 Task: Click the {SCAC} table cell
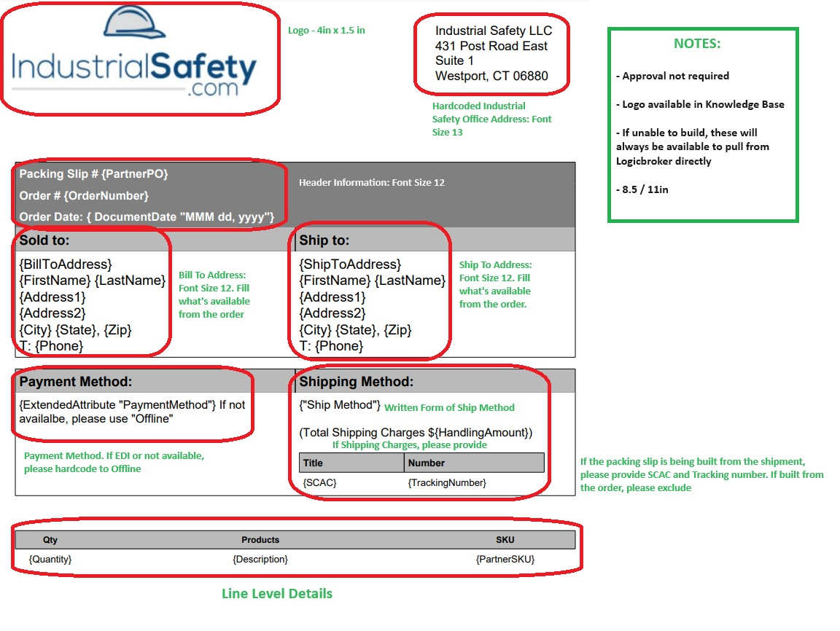point(320,482)
